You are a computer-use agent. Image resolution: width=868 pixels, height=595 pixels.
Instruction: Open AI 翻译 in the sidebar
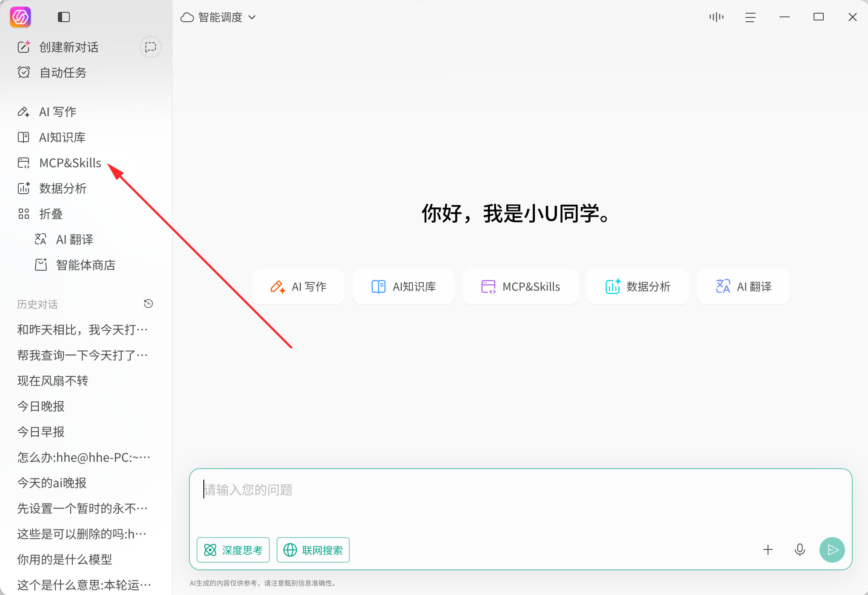tap(64, 240)
